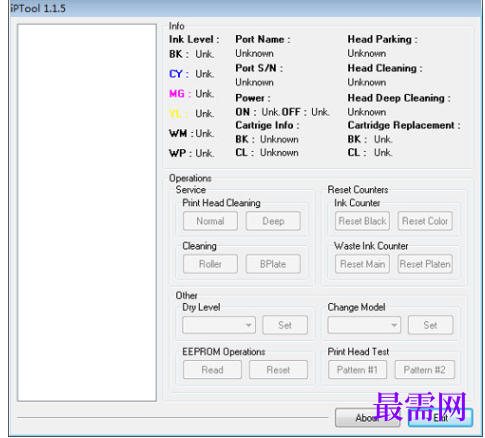The image size is (485, 438).
Task: Click inside the empty log list panel
Action: 87,212
